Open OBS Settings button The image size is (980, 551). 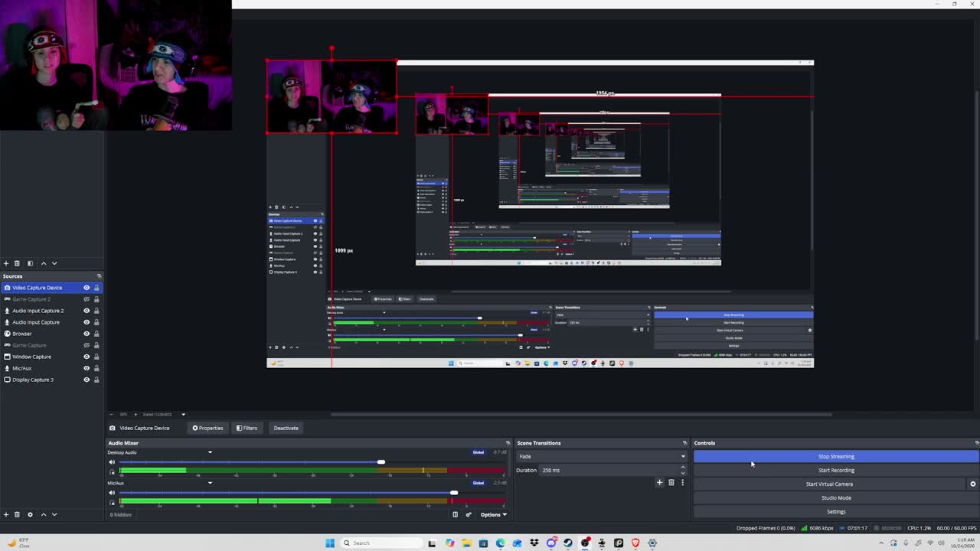tap(836, 511)
